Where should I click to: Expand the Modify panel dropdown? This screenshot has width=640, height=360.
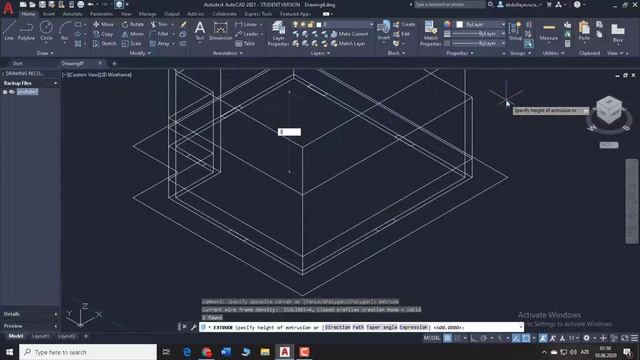pos(140,53)
